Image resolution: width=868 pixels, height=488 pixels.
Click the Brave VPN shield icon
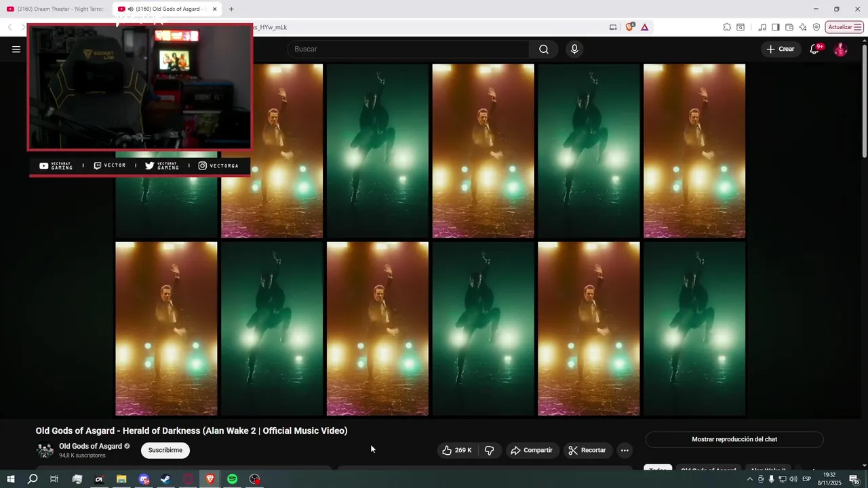click(816, 27)
